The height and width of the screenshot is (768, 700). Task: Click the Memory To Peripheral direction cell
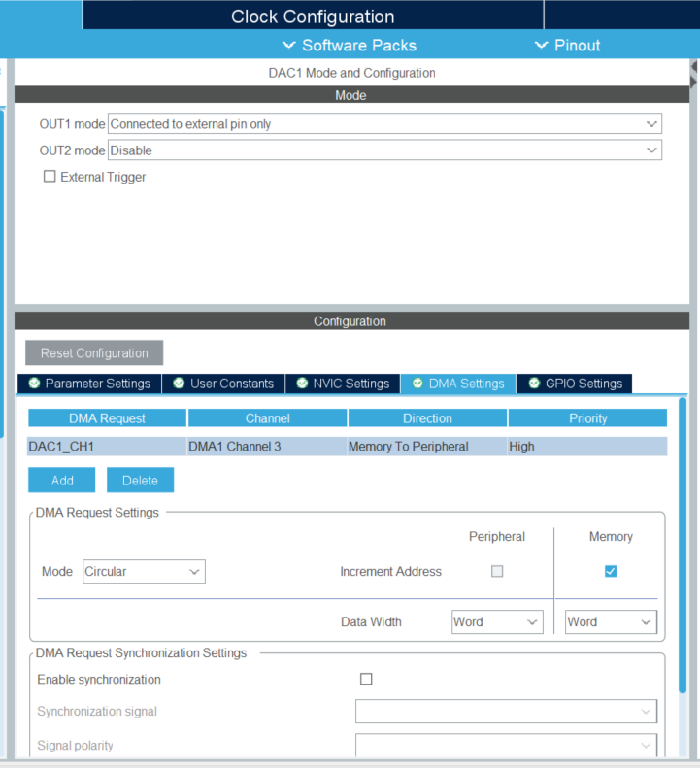427,447
